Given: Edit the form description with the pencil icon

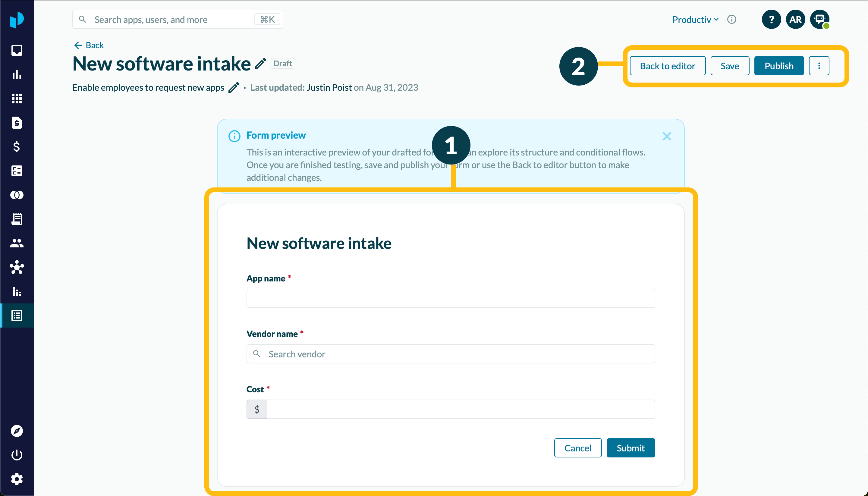Looking at the screenshot, I should [x=234, y=88].
